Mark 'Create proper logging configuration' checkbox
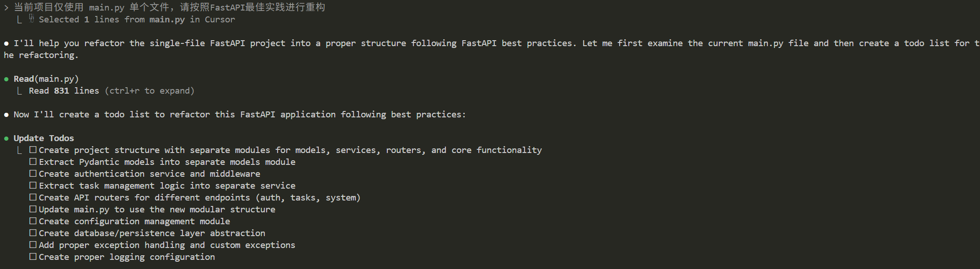The image size is (980, 269). pos(33,257)
